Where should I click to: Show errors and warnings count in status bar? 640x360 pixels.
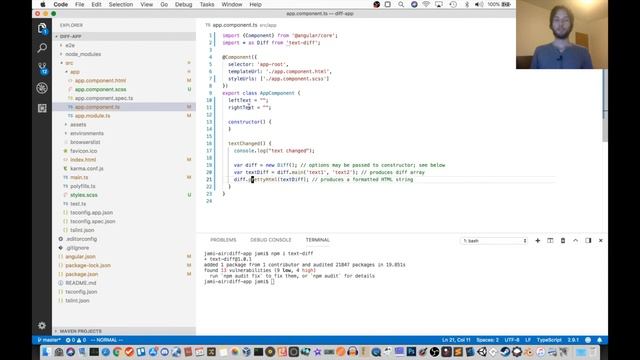tap(76, 340)
